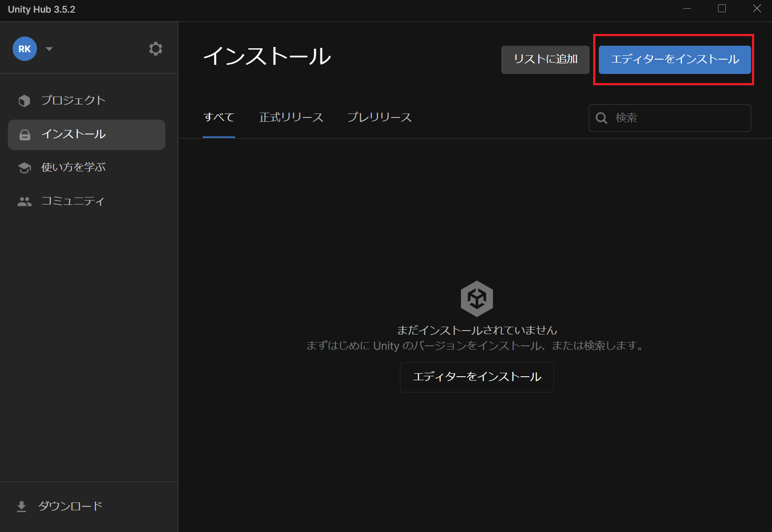This screenshot has width=772, height=532.
Task: Click the RK account avatar
Action: [x=25, y=49]
